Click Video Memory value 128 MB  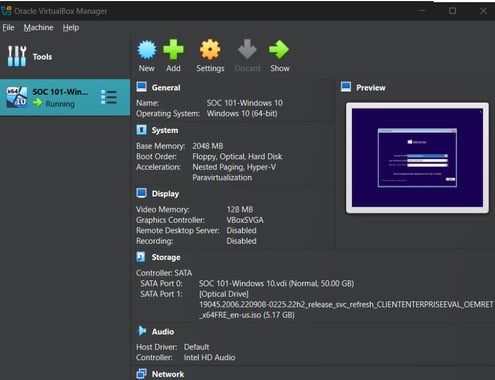(x=240, y=209)
